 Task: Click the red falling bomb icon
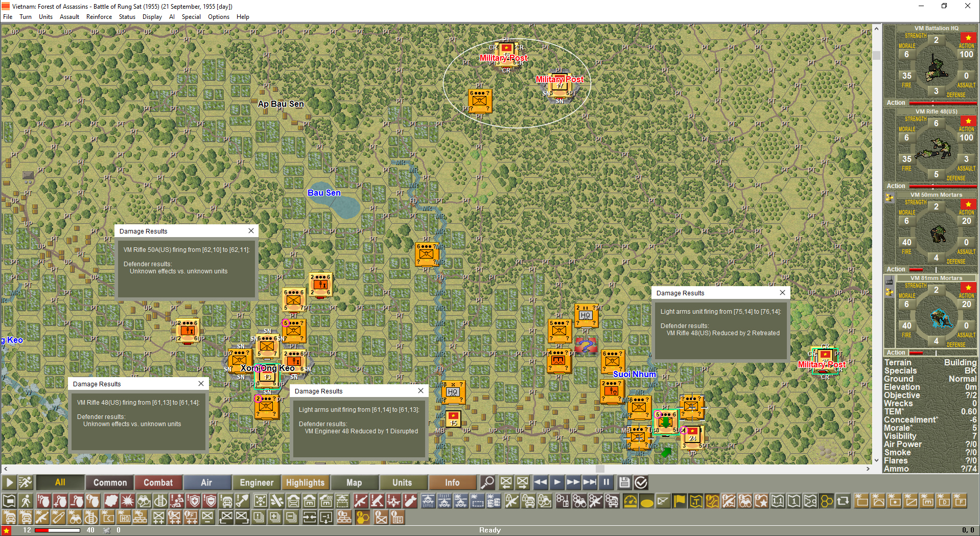[410, 501]
